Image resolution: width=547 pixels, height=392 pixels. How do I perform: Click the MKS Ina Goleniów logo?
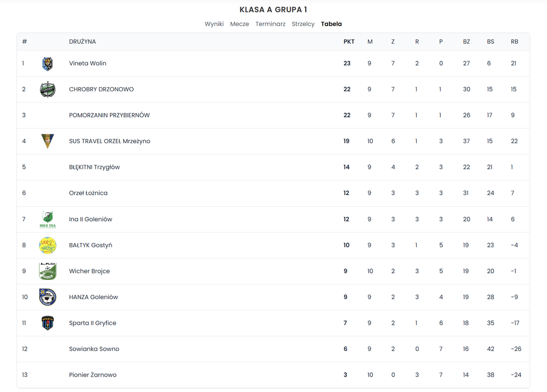tap(48, 219)
